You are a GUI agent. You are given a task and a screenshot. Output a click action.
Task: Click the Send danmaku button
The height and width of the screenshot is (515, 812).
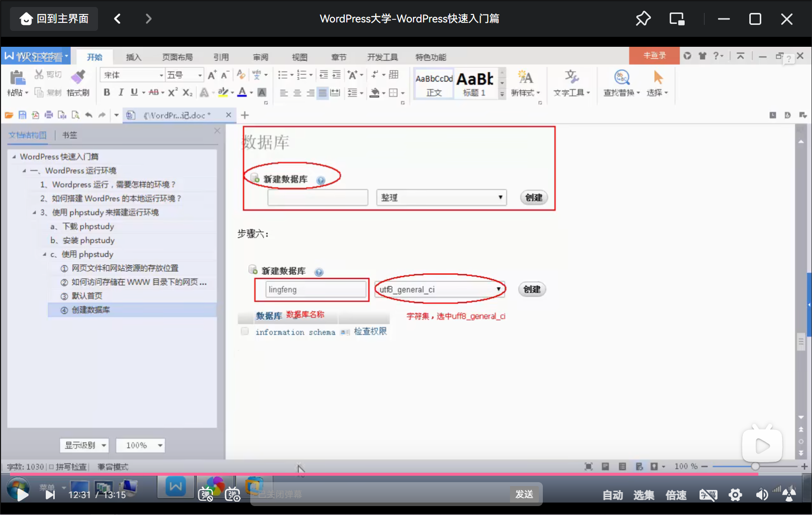pos(524,494)
